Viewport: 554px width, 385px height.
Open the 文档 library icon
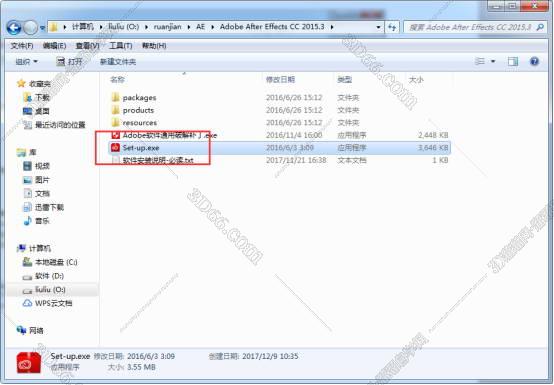click(28, 194)
